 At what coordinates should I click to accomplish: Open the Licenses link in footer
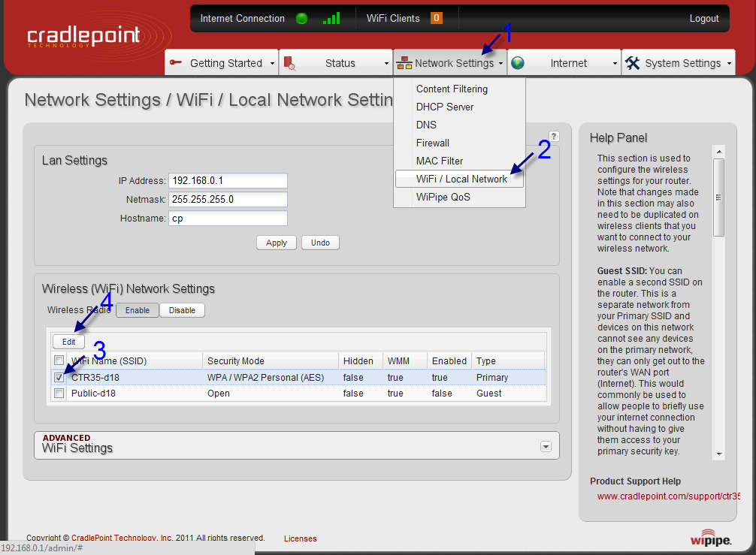point(300,538)
